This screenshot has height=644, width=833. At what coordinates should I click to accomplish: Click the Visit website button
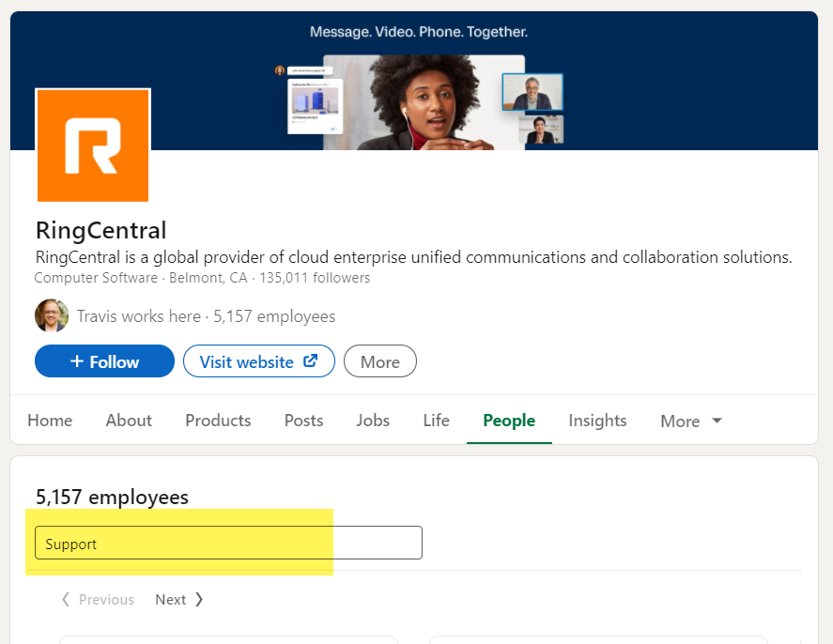pos(258,361)
